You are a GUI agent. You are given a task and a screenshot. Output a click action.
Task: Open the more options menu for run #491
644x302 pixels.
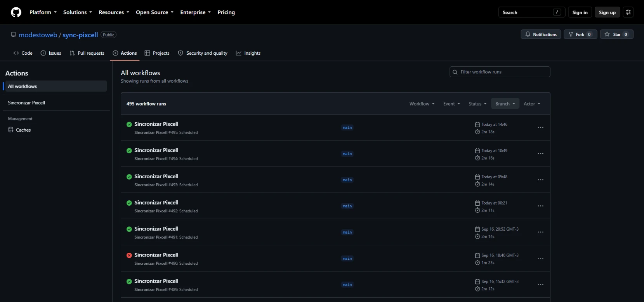pyautogui.click(x=540, y=233)
